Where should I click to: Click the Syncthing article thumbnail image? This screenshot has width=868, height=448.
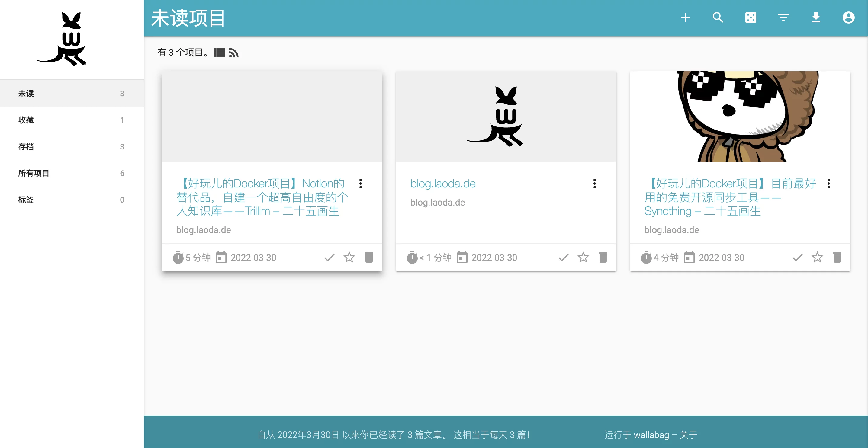[740, 116]
